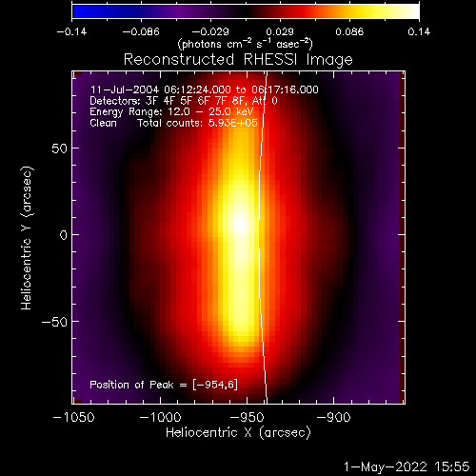The height and width of the screenshot is (476, 476).
Task: Click the -50 Y axis tick label
Action: click(54, 322)
